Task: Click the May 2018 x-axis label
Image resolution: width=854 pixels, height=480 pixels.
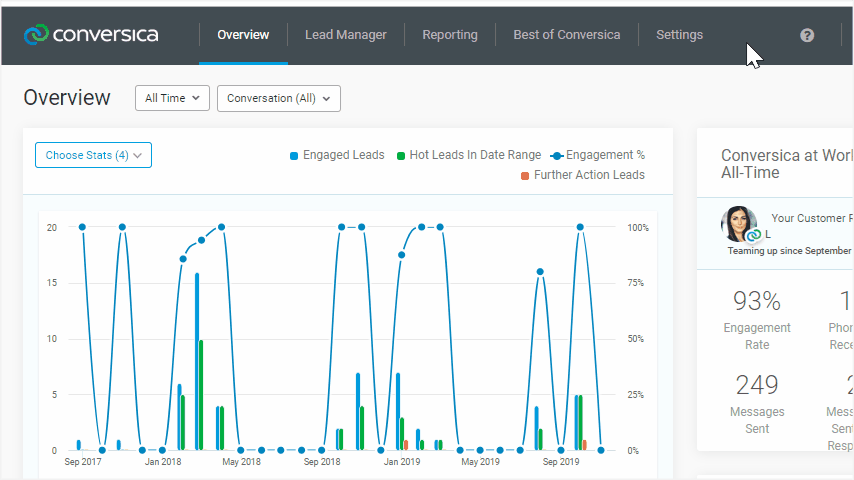Action: click(241, 461)
